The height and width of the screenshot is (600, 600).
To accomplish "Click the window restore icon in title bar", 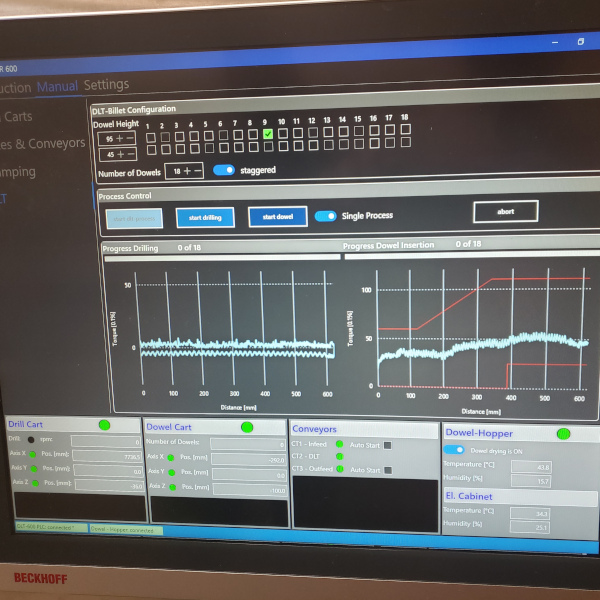I will pos(580,42).
